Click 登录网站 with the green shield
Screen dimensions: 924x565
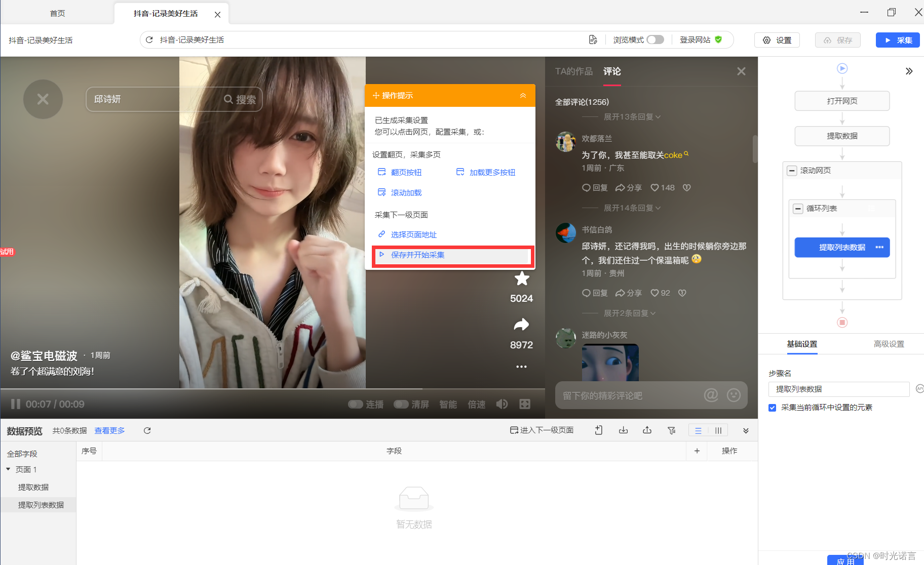point(701,39)
